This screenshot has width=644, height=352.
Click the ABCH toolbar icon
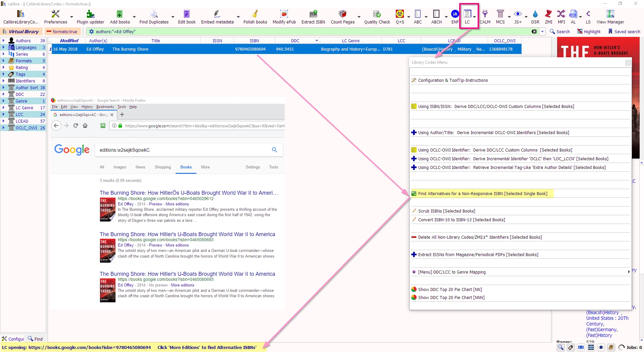coord(436,17)
